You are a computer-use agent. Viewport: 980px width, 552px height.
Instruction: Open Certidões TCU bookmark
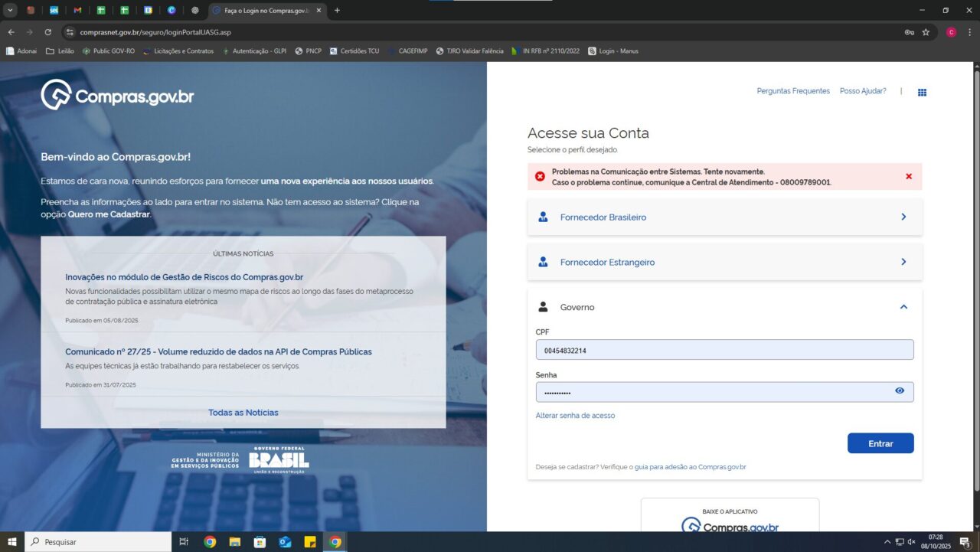(354, 51)
